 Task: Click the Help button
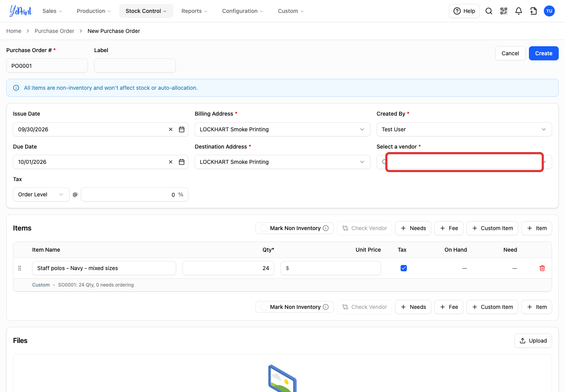464,11
